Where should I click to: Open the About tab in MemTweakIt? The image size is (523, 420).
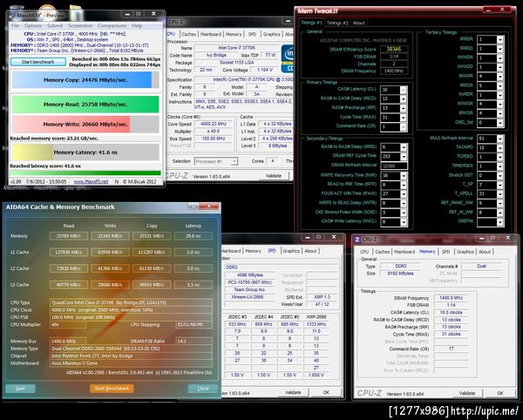point(359,23)
